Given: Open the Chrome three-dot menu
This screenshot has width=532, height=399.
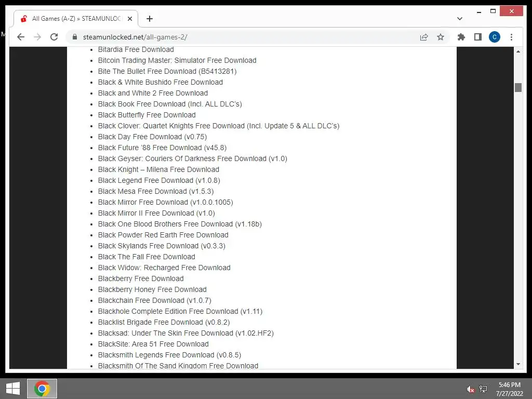Looking at the screenshot, I should (511, 37).
